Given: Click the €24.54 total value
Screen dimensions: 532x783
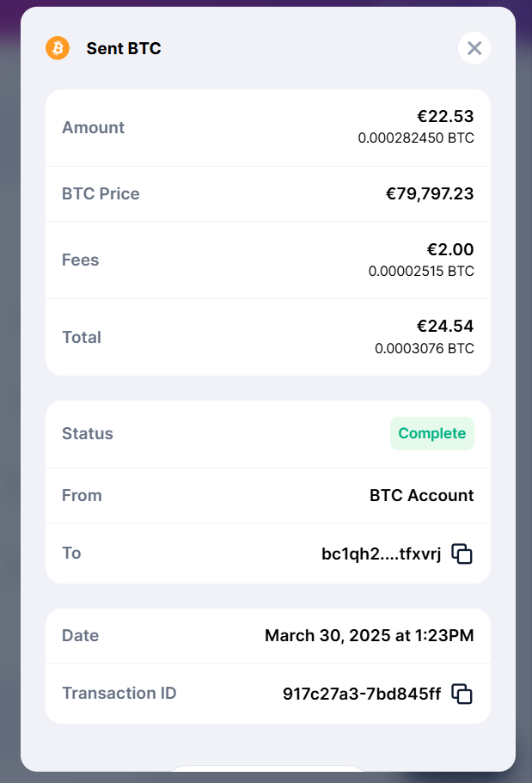Looking at the screenshot, I should 445,327.
